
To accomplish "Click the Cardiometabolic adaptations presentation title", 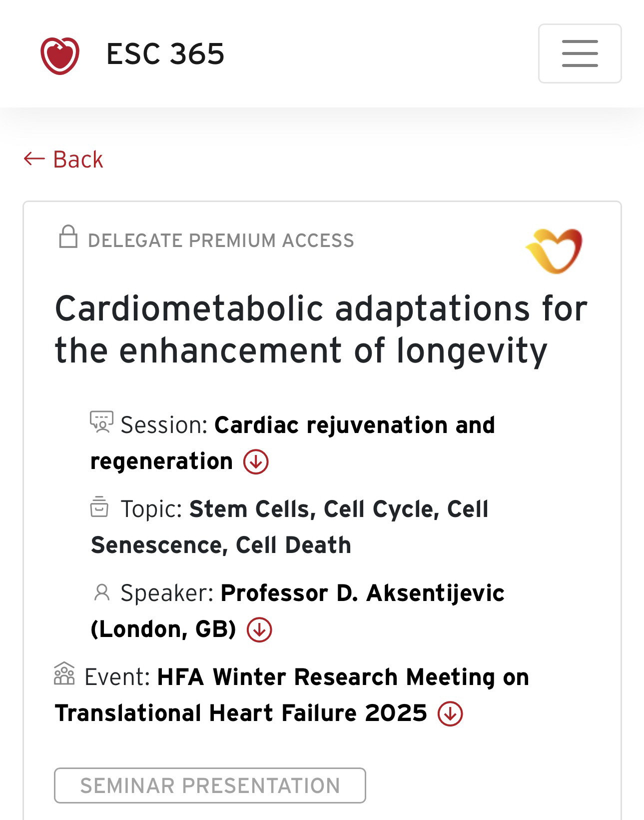I will pyautogui.click(x=321, y=329).
